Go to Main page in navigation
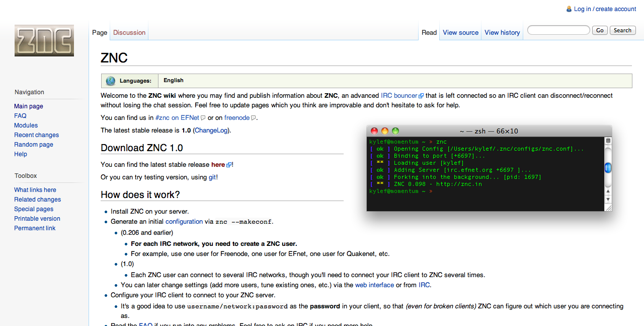This screenshot has height=326, width=644. [29, 106]
